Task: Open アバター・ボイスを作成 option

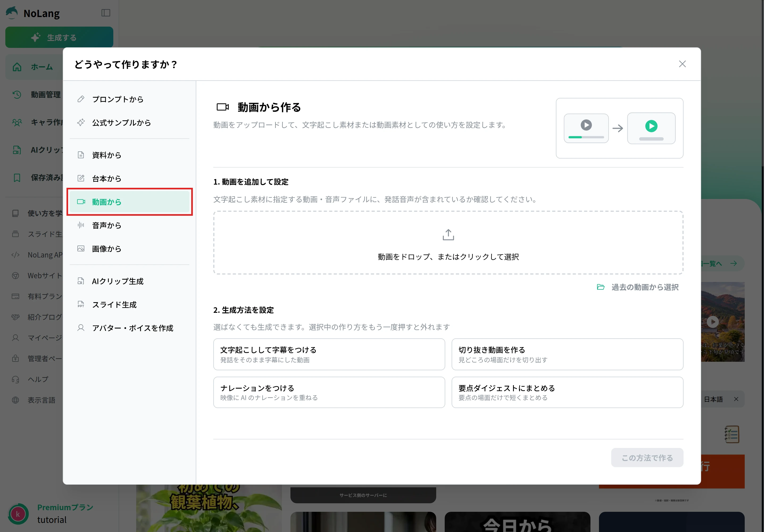Action: point(129,328)
